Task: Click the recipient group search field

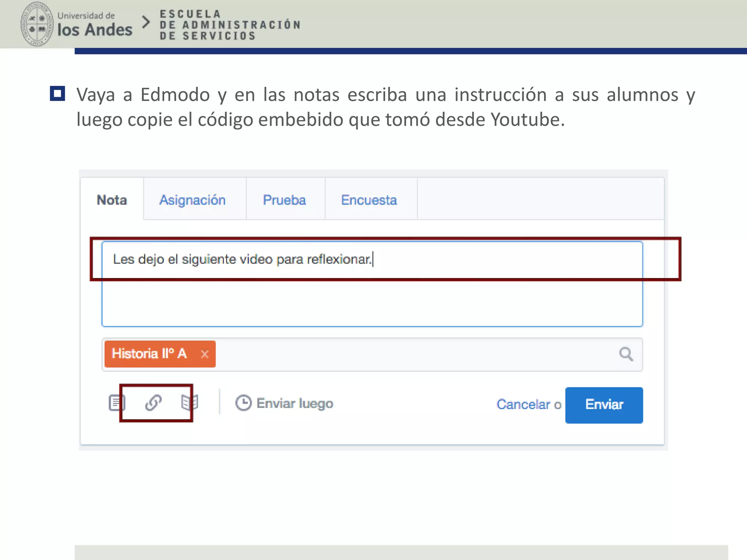Action: pos(372,354)
